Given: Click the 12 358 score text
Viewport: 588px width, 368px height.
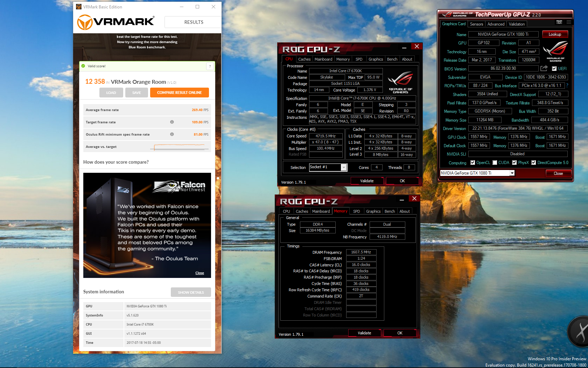Looking at the screenshot, I should (95, 82).
